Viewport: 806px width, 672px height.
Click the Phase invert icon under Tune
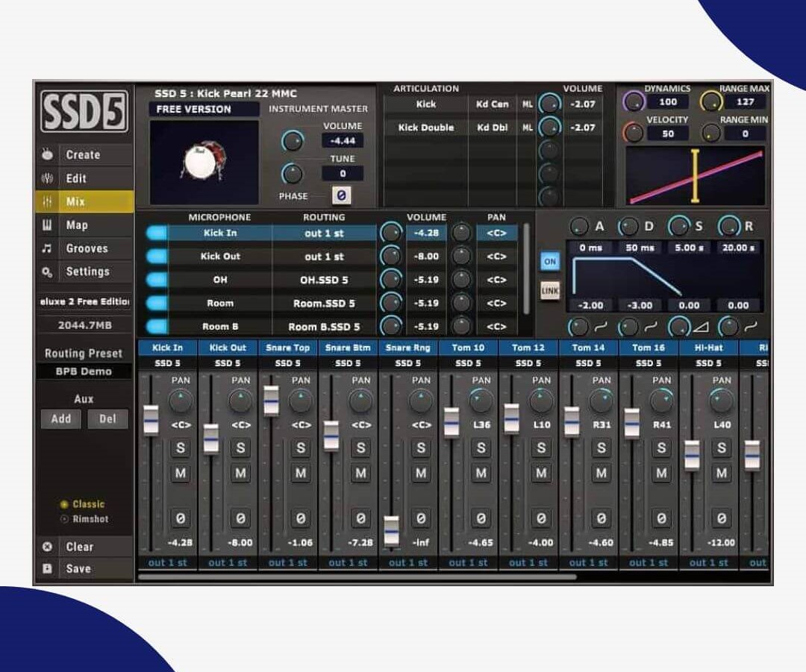[341, 195]
